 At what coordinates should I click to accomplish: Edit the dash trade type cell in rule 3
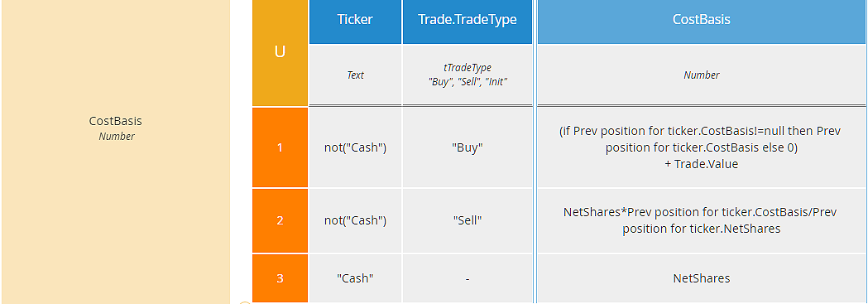click(468, 278)
